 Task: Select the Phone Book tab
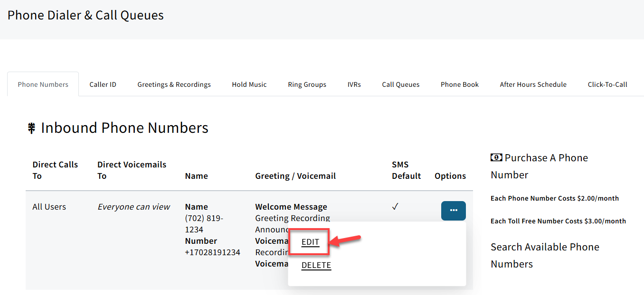click(x=459, y=84)
